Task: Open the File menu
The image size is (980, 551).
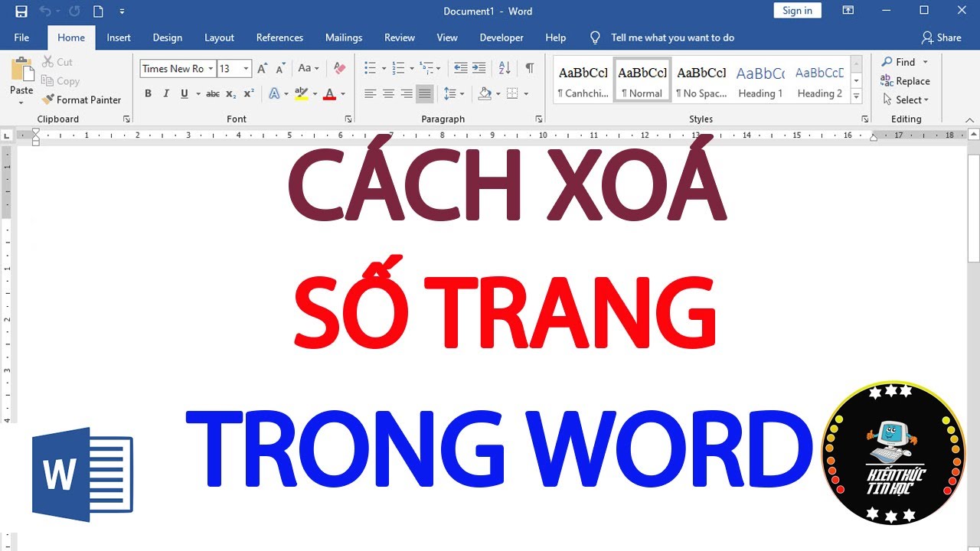Action: click(21, 37)
